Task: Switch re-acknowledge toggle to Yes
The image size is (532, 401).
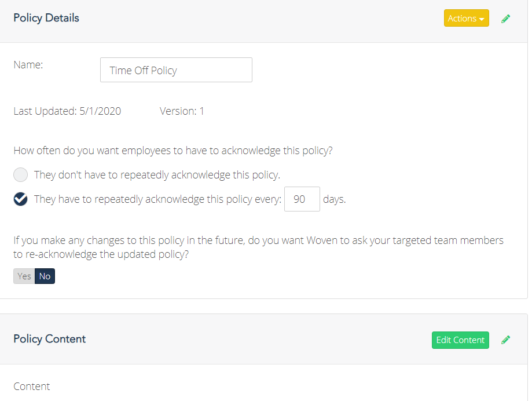Action: 24,276
